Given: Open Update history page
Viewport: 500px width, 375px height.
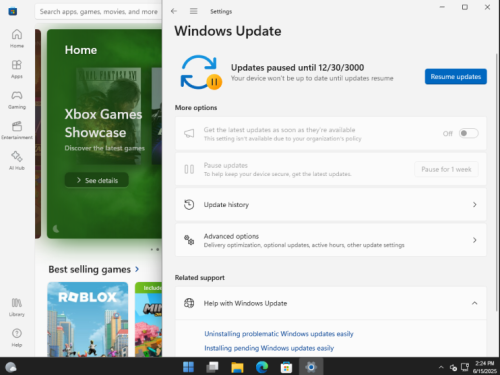Looking at the screenshot, I should point(331,205).
